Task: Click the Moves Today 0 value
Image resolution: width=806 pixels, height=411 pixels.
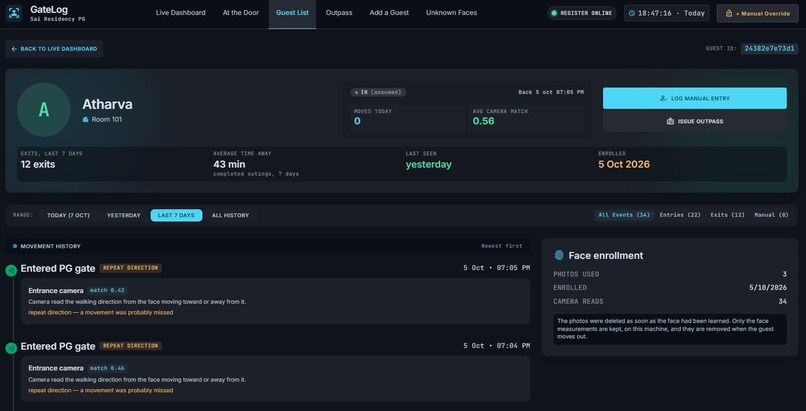Action: coord(357,121)
